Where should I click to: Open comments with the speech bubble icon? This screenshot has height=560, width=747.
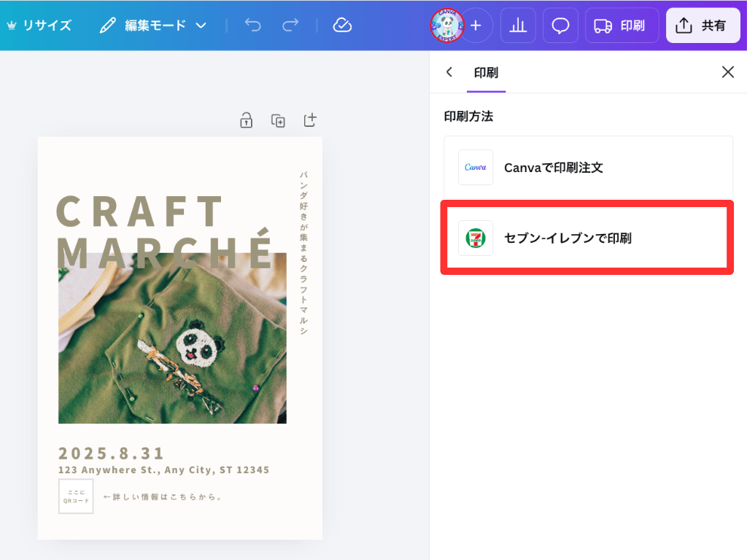pyautogui.click(x=560, y=25)
